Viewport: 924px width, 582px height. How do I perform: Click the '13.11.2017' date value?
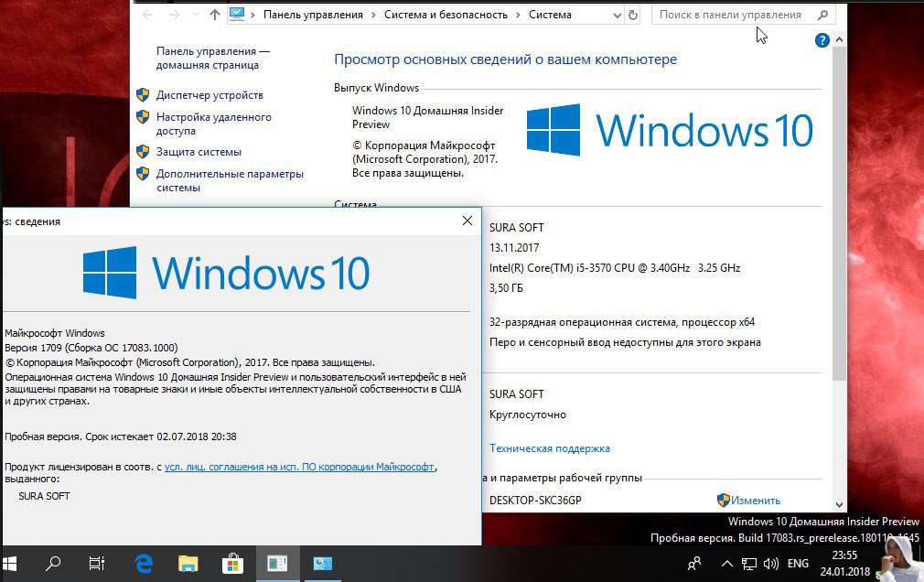[514, 248]
